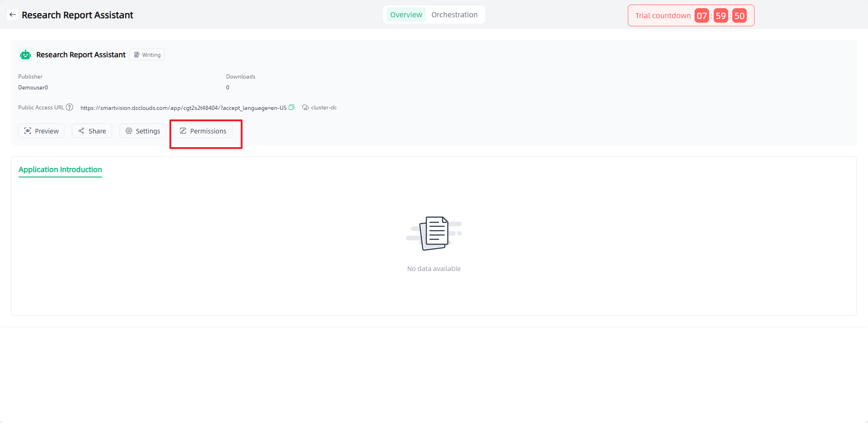The width and height of the screenshot is (868, 423).
Task: Click the Share button
Action: (92, 131)
